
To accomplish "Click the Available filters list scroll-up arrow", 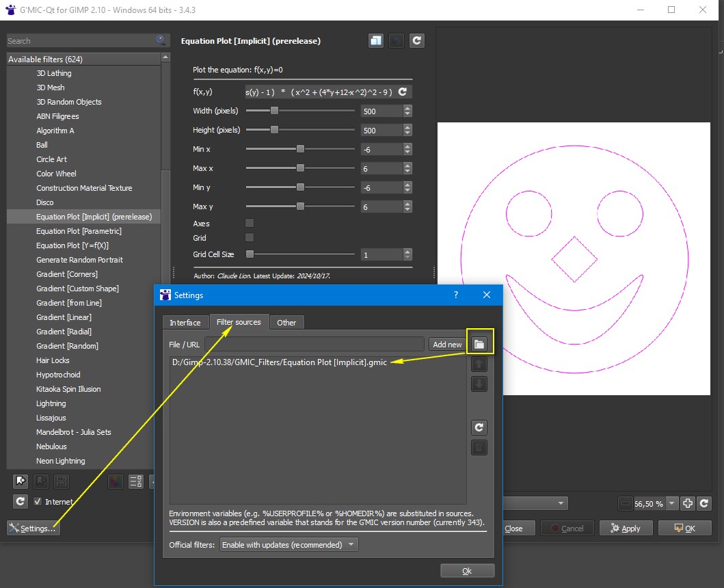I will 165,57.
